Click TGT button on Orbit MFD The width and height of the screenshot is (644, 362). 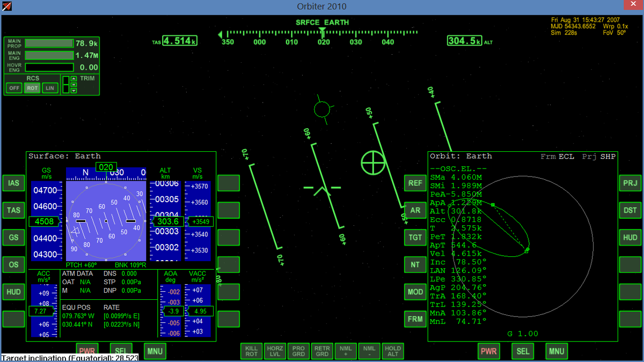point(415,238)
